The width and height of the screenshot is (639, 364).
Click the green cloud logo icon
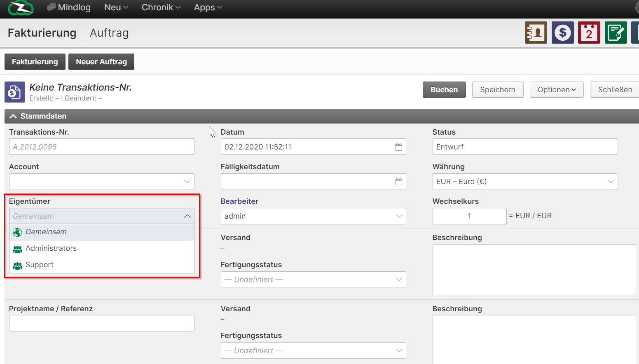(x=21, y=8)
